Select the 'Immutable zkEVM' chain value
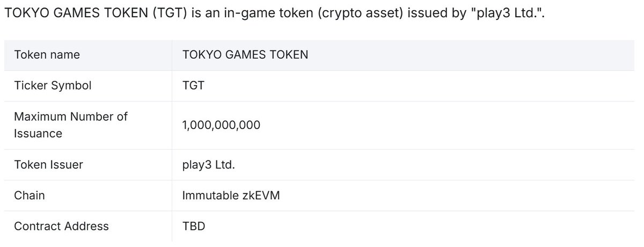This screenshot has width=644, height=247. coord(231,195)
